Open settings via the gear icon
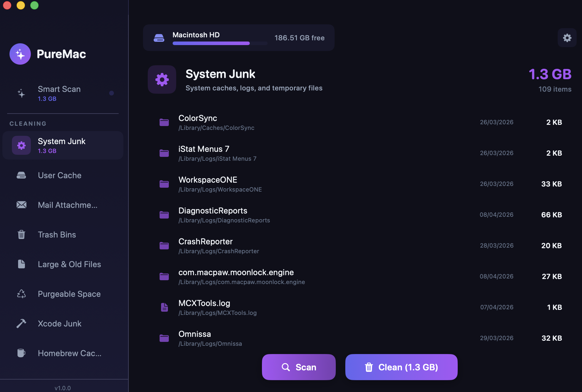The height and width of the screenshot is (392, 582). (567, 38)
